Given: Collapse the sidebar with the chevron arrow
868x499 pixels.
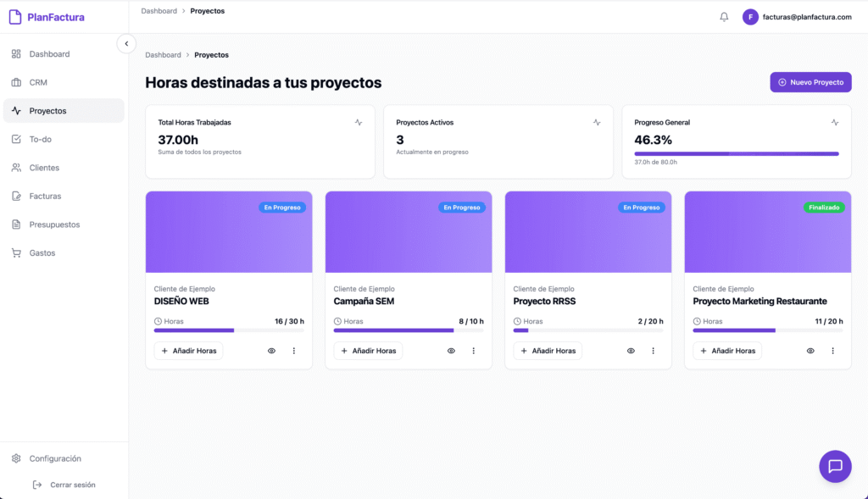Looking at the screenshot, I should pyautogui.click(x=126, y=43).
